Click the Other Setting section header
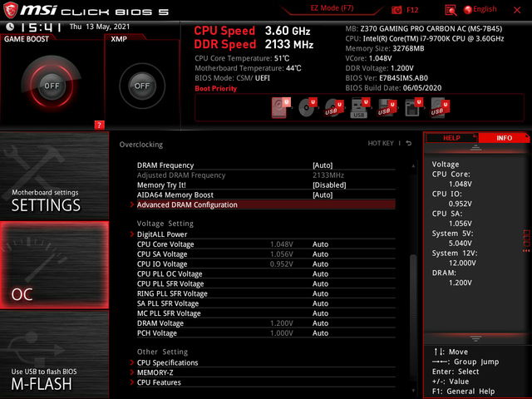532x399 pixels. [x=162, y=352]
